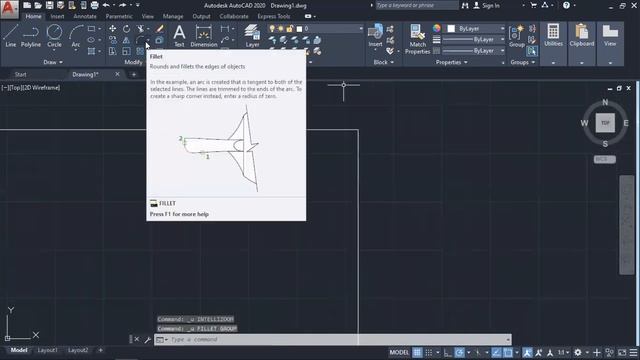This screenshot has height=360, width=640.
Task: Click the object color wheel swatch
Action: (437, 28)
